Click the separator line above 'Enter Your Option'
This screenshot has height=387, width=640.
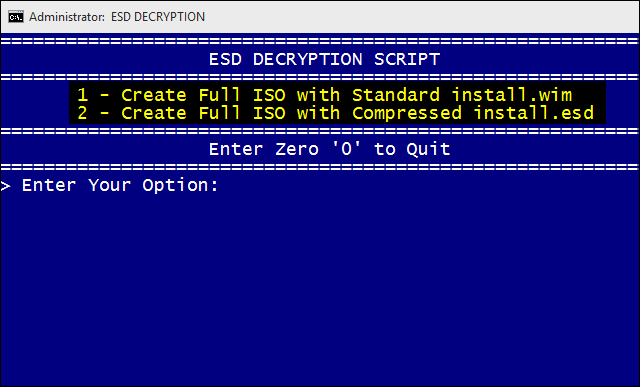[x=320, y=167]
